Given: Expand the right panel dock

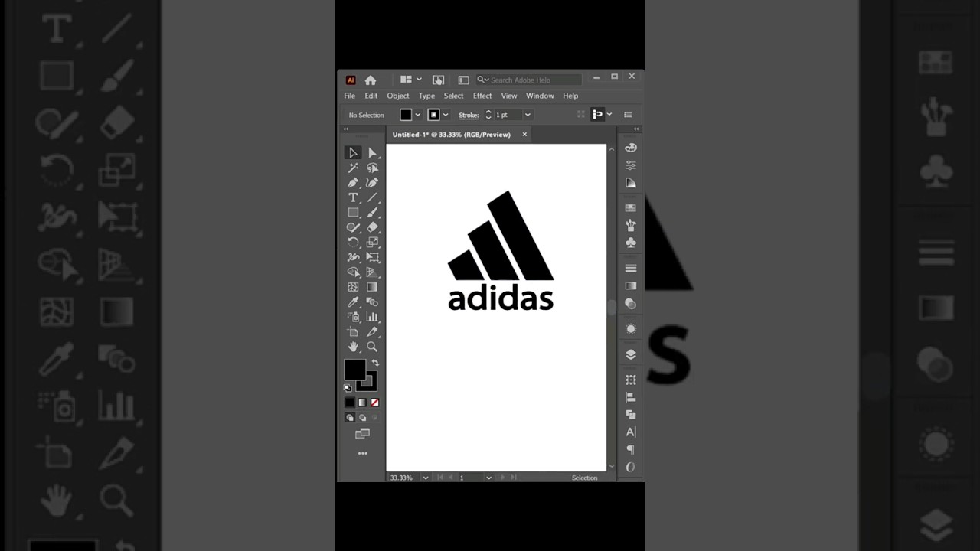Looking at the screenshot, I should click(x=637, y=129).
